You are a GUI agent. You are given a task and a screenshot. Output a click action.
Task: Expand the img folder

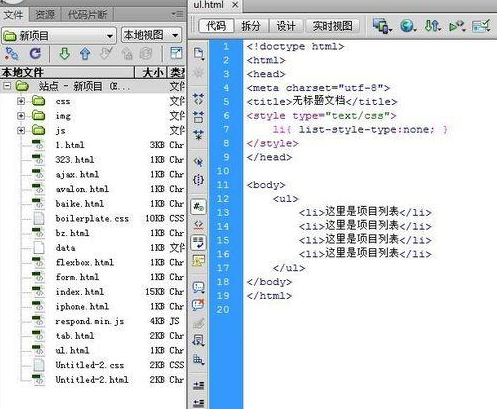[x=21, y=116]
